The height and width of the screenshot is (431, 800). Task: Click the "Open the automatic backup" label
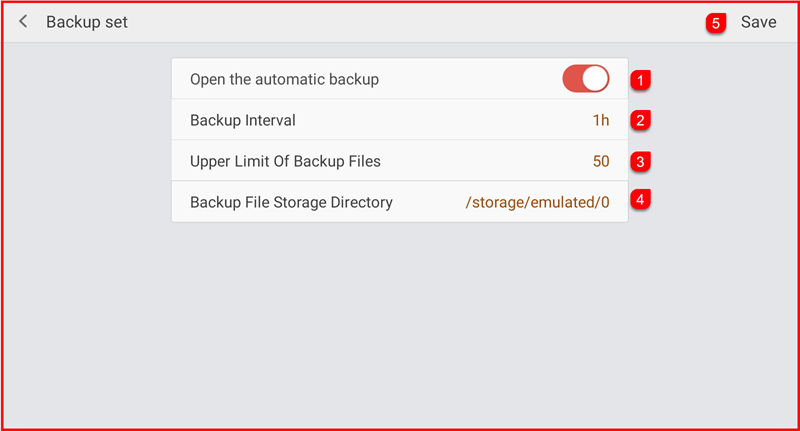click(285, 79)
